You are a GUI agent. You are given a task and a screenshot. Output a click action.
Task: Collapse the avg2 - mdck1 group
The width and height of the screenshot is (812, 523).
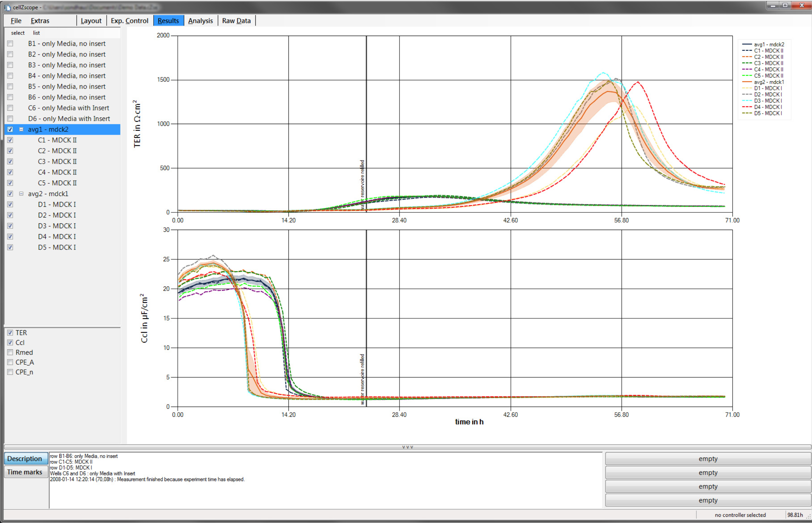pos(21,194)
